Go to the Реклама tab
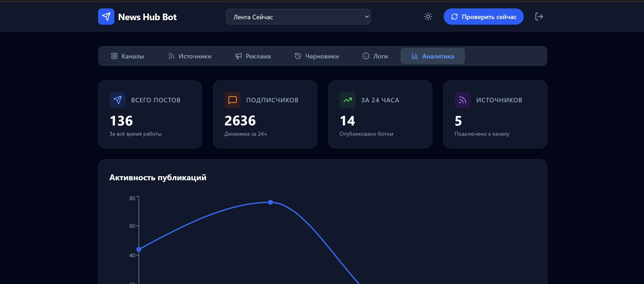Viewport: 644px width, 284px height. point(253,56)
